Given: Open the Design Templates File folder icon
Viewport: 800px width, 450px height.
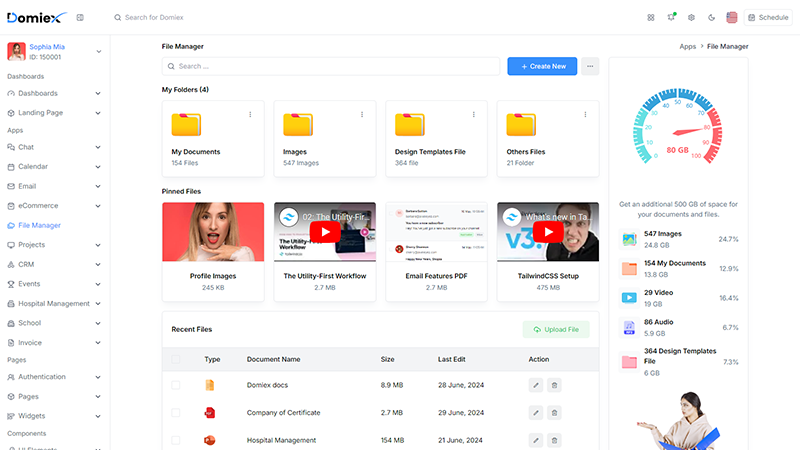Looking at the screenshot, I should (410, 124).
